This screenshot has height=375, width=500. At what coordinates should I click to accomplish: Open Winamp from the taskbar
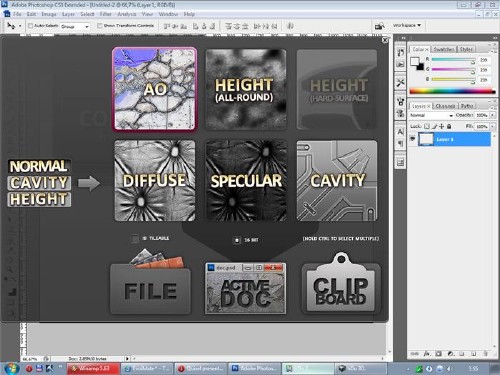[x=93, y=368]
